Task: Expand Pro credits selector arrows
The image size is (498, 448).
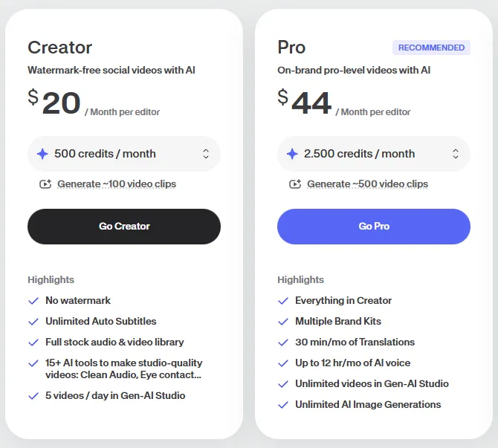Action: coord(456,154)
